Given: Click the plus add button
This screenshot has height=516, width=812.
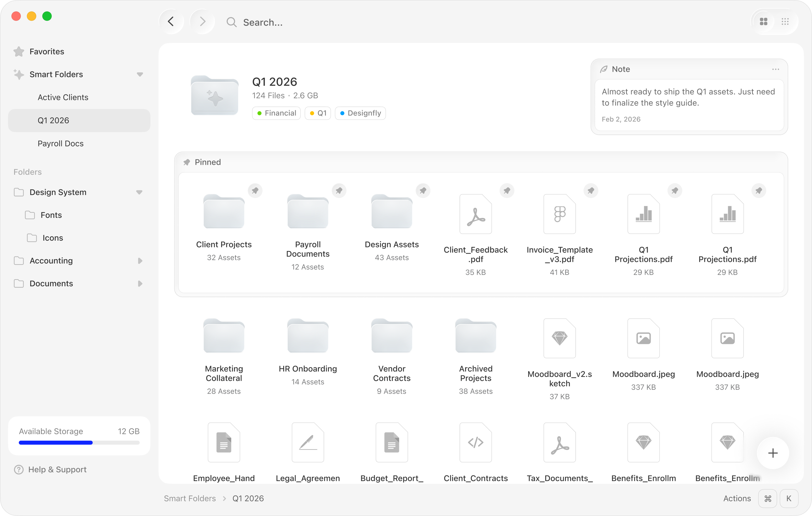Looking at the screenshot, I should [x=773, y=453].
